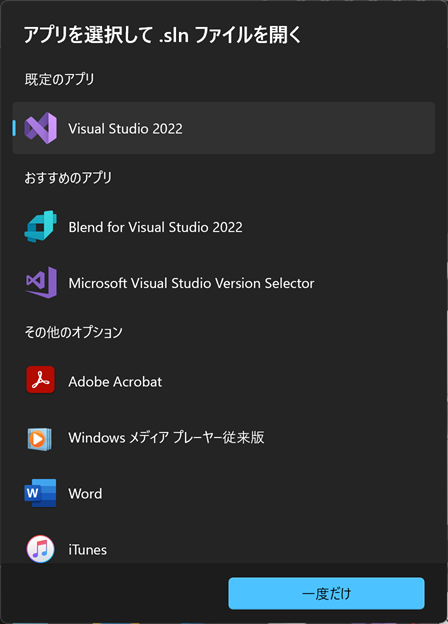
Task: Pick iTunes from the app list
Action: pos(88,550)
